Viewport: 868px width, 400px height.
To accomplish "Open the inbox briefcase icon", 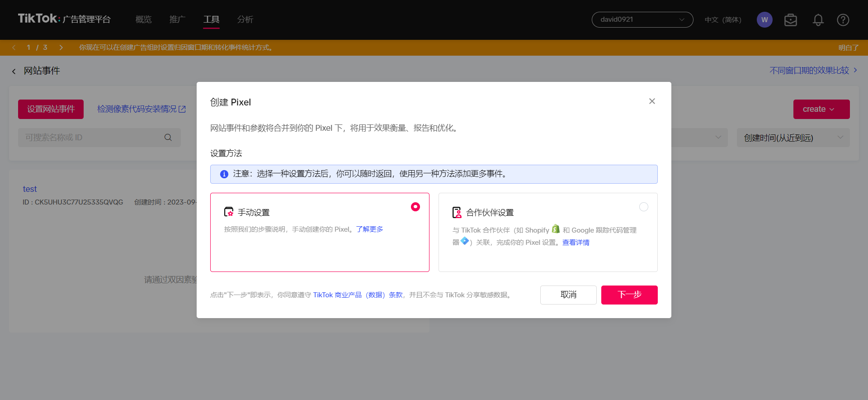I will (791, 20).
